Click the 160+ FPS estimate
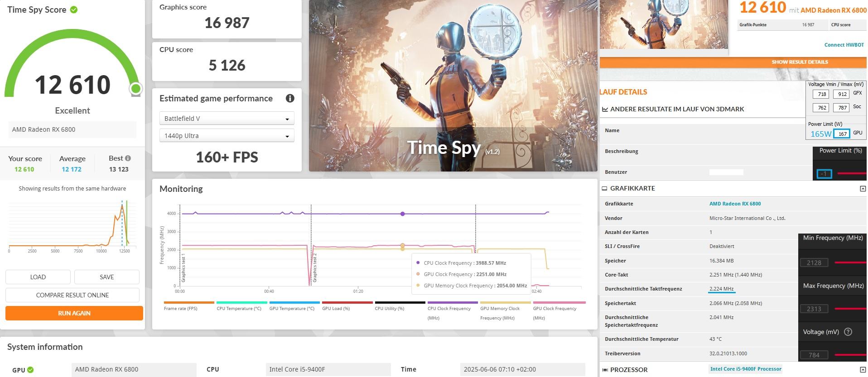 [227, 157]
